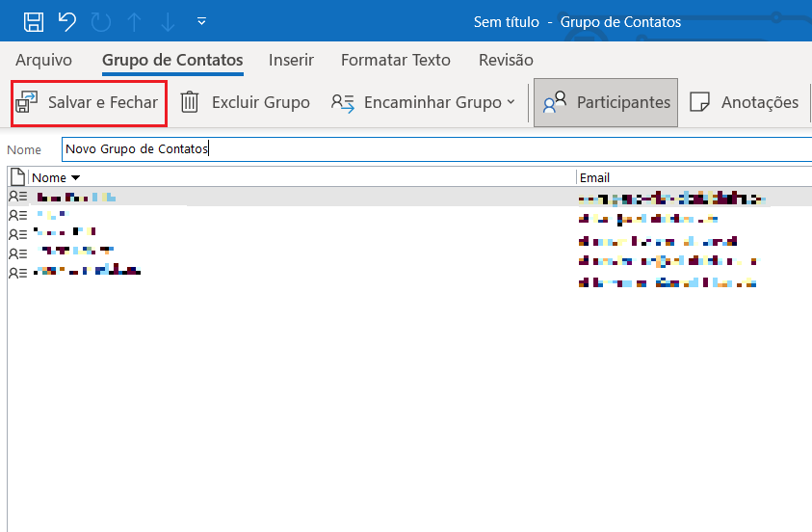Select the third contact row icon
This screenshot has height=532, width=812.
click(17, 234)
